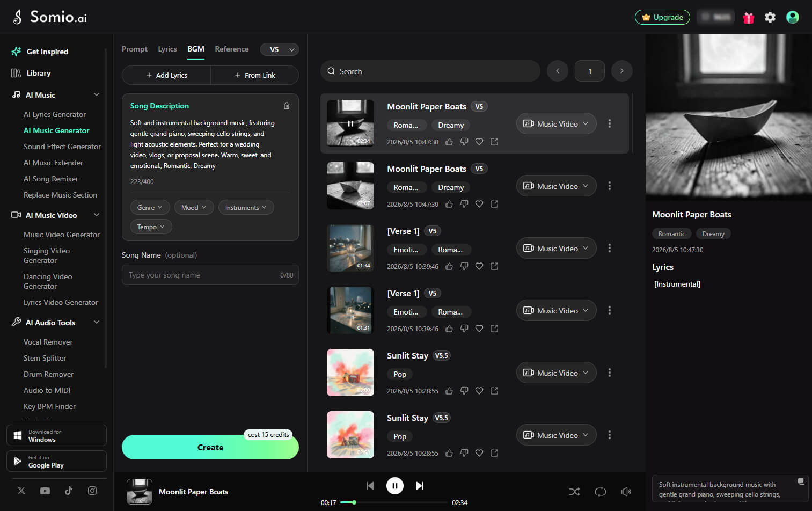Share the first Moonlit Paper Boats track
Viewport: 812px width, 511px height.
(x=494, y=142)
